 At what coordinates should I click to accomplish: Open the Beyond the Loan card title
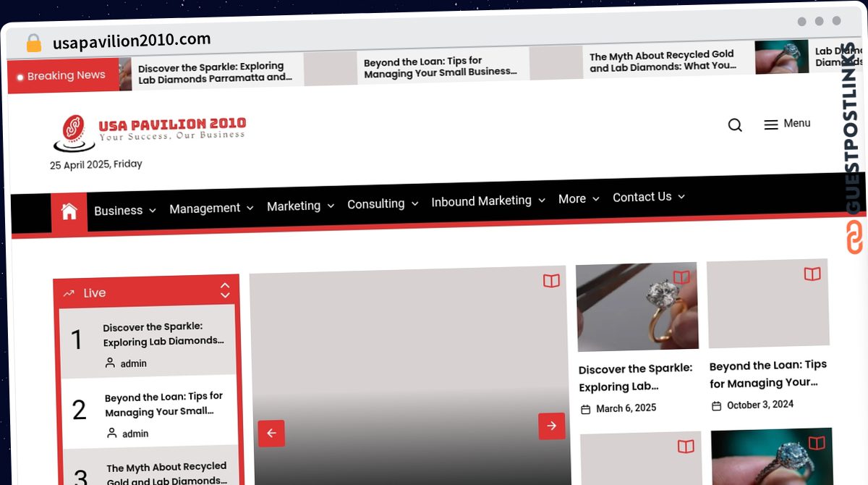pyautogui.click(x=768, y=374)
